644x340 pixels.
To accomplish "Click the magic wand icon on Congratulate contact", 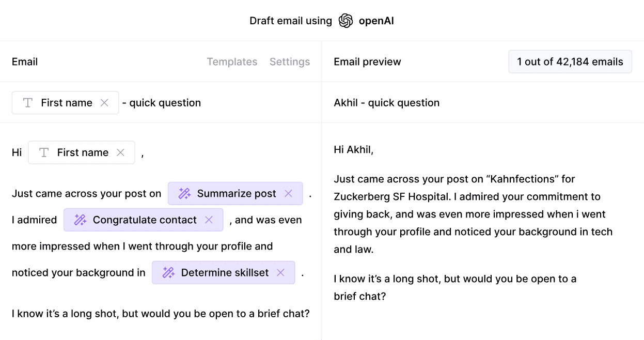I will [80, 220].
